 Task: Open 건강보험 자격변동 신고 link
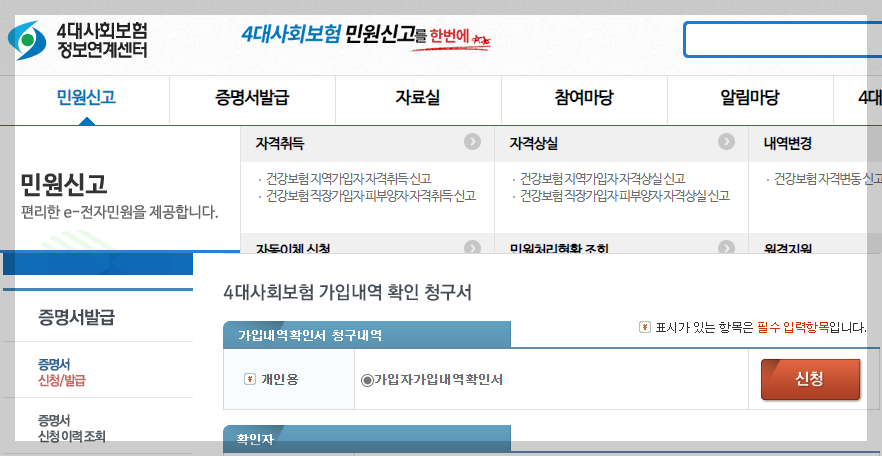tap(827, 179)
